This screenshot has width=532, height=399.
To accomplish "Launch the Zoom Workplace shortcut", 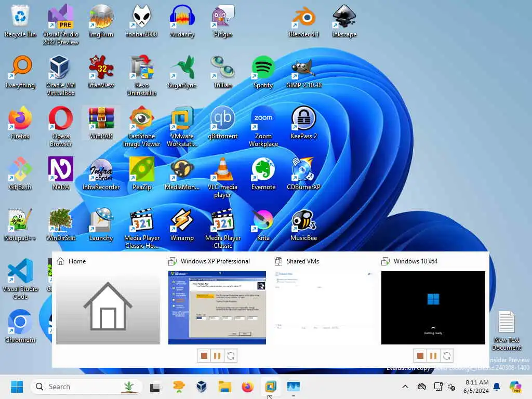I will (263, 126).
